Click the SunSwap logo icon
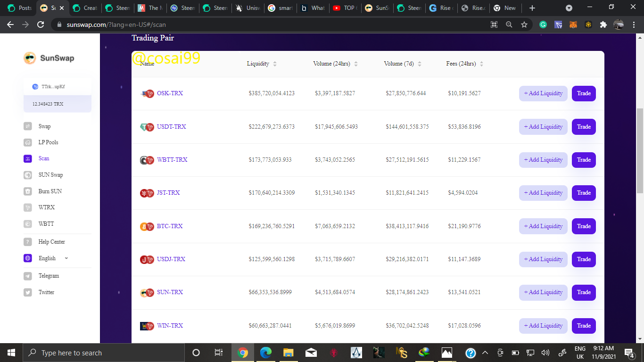The width and height of the screenshot is (644, 362). point(30,58)
